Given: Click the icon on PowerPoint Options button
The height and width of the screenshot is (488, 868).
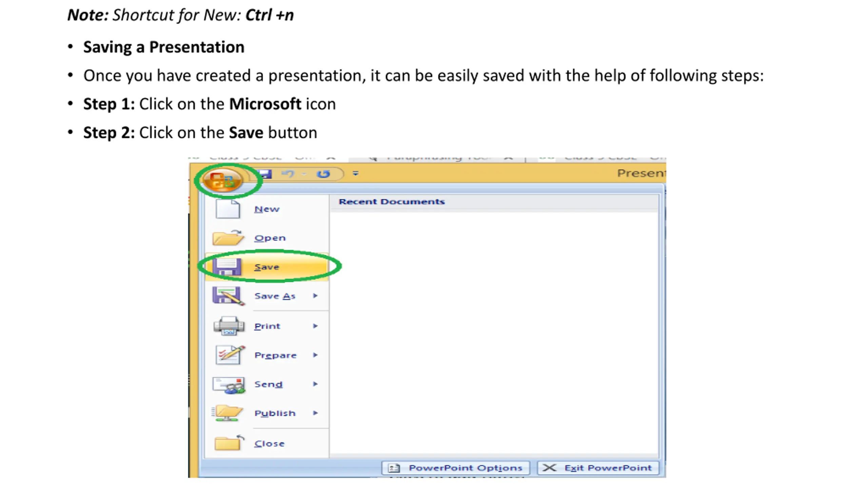Looking at the screenshot, I should click(x=394, y=468).
